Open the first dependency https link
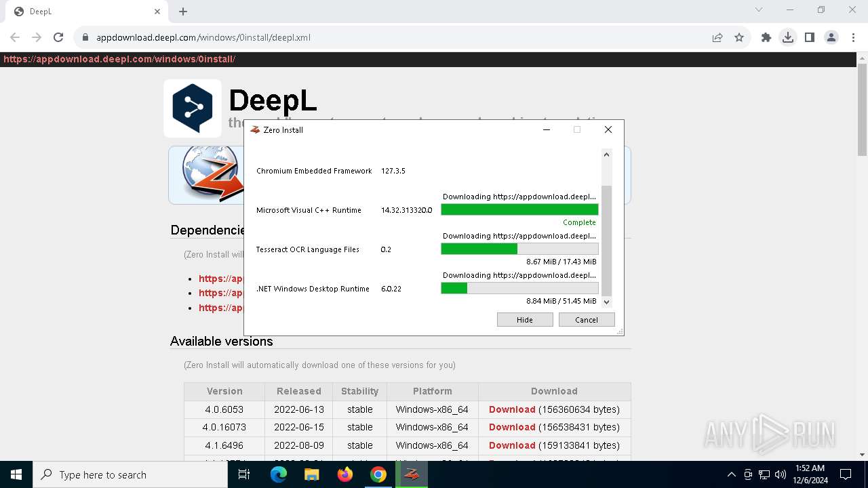The image size is (868, 488). (220, 279)
